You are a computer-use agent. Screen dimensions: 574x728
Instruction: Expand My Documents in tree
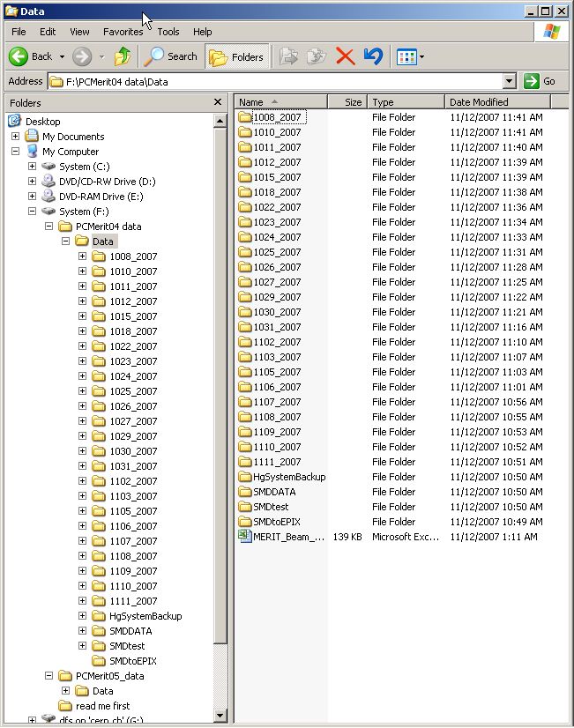15,137
